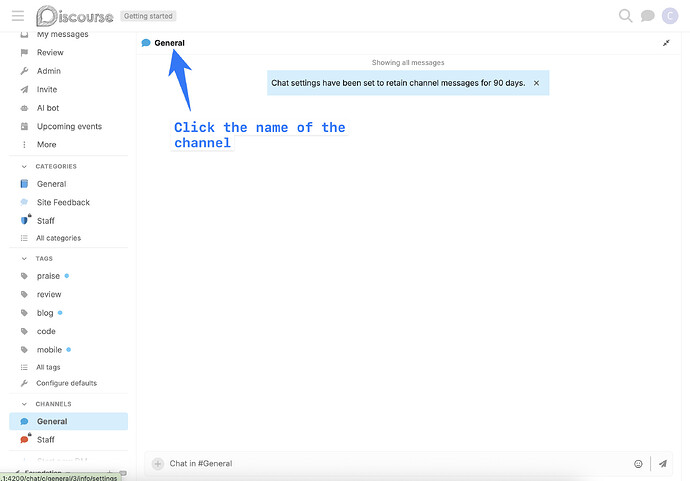This screenshot has width=690, height=481.
Task: Click the plus button in chat composer
Action: click(x=158, y=463)
